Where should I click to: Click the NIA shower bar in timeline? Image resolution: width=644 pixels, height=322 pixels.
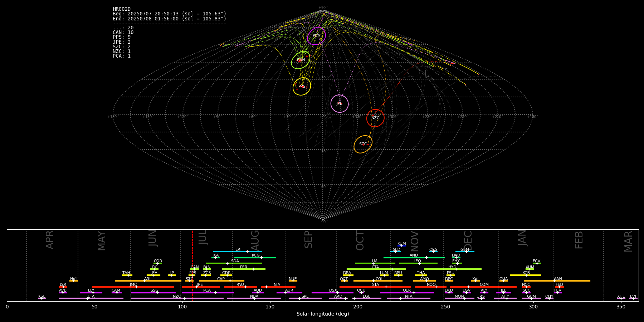point(278,287)
